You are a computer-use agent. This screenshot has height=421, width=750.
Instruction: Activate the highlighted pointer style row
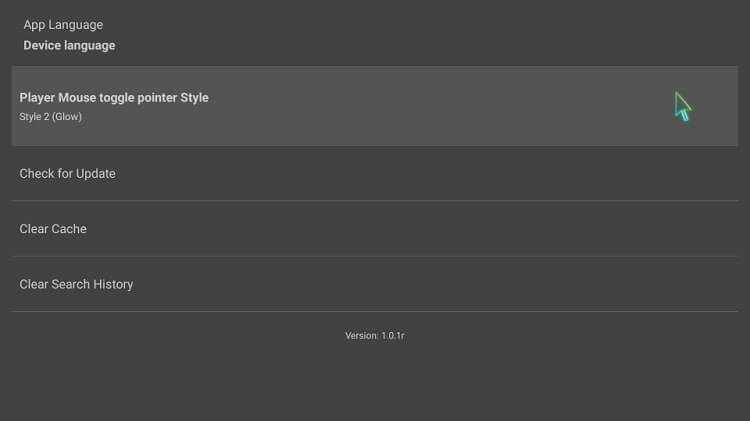(x=375, y=106)
